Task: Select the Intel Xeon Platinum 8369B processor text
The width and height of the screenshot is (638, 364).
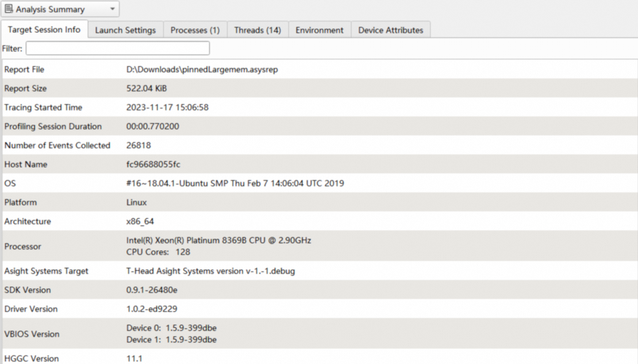Action: [x=218, y=240]
